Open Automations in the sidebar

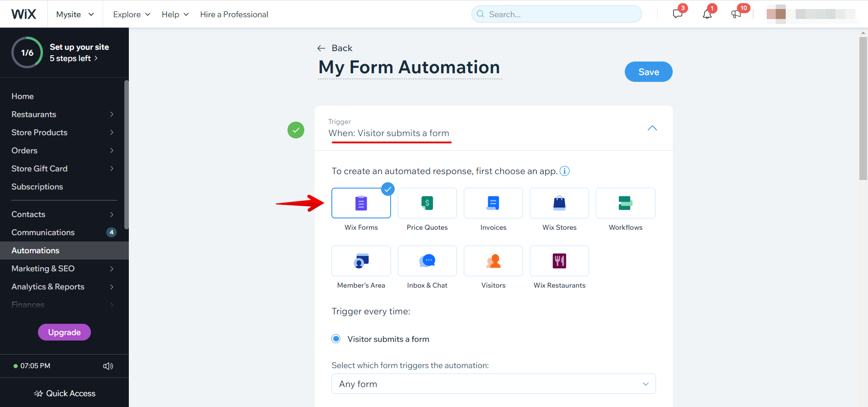(x=64, y=251)
